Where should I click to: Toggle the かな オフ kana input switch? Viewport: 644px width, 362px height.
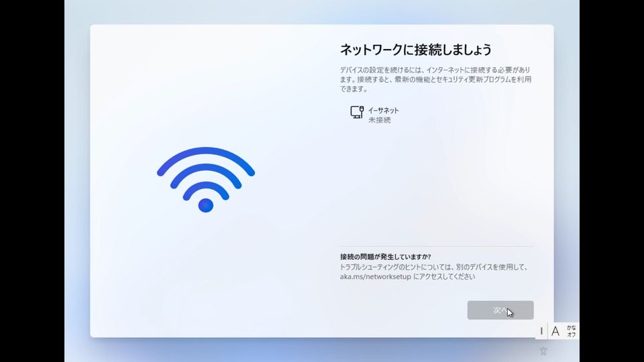pos(572,330)
